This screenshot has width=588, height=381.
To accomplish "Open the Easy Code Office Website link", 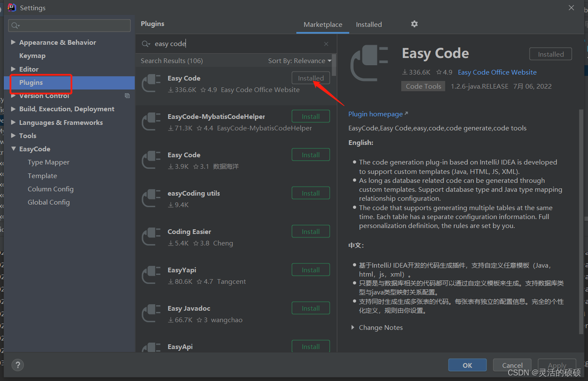I will coord(497,72).
